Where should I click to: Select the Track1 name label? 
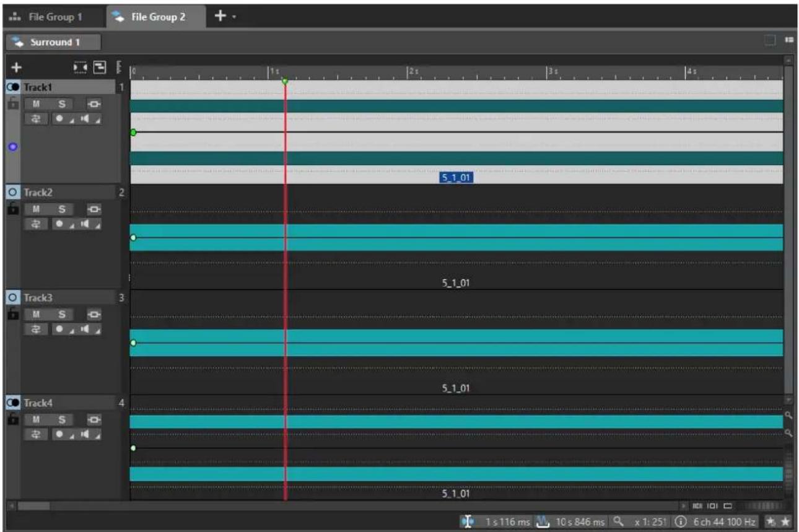click(38, 88)
